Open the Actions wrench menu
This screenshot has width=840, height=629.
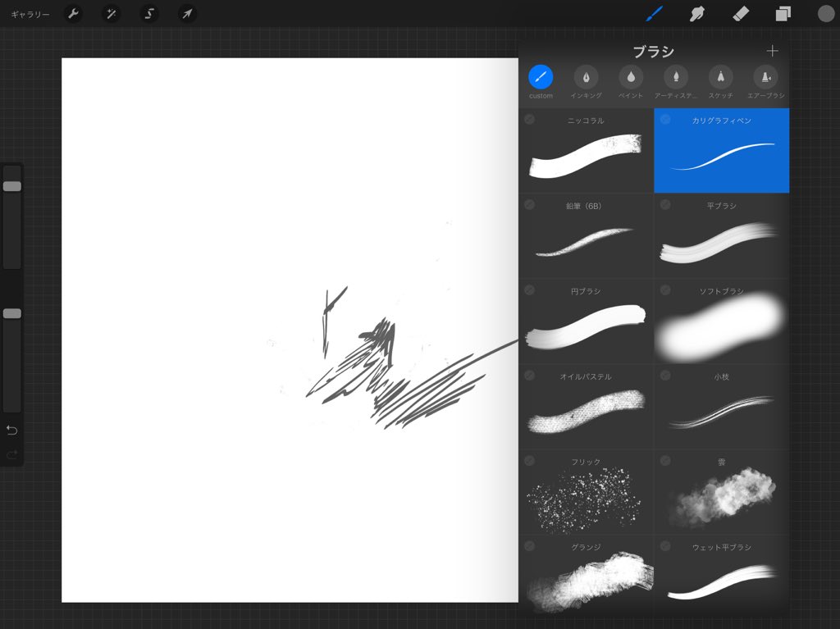tap(73, 14)
